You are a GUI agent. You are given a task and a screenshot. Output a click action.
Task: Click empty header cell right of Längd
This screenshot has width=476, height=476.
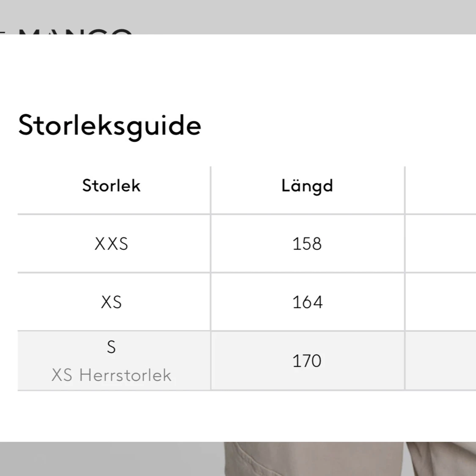(441, 190)
